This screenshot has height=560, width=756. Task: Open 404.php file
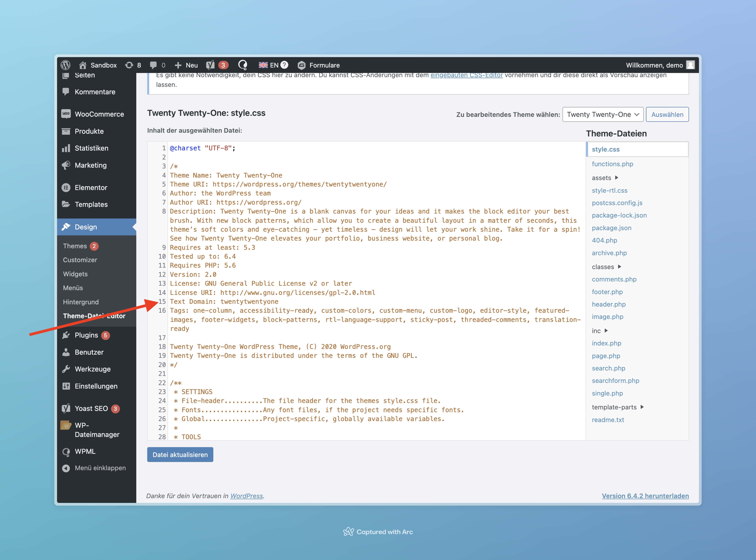click(x=604, y=240)
